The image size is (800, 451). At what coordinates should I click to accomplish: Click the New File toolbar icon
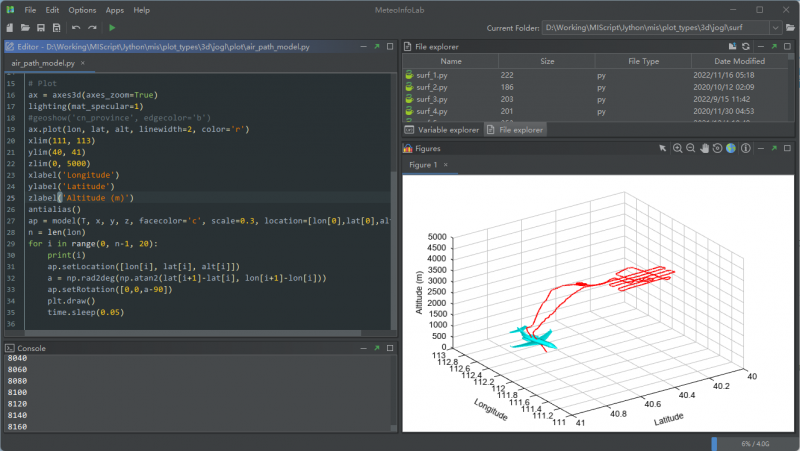pos(9,28)
